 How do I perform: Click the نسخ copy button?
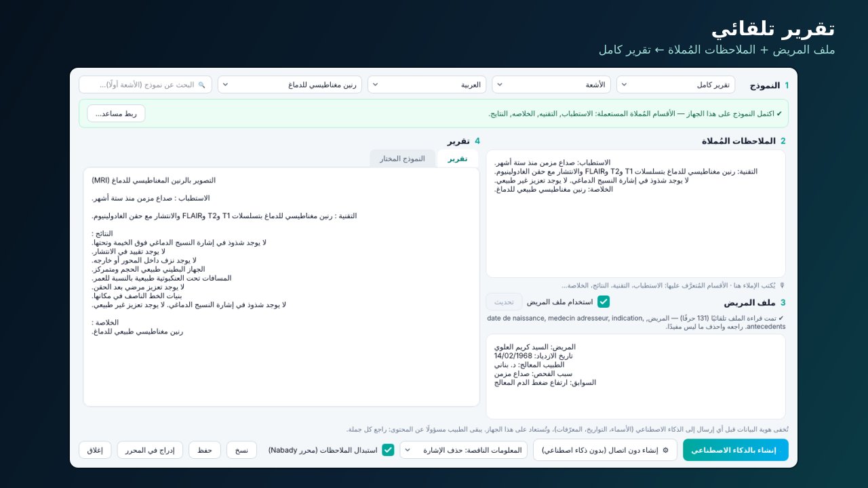tap(241, 450)
